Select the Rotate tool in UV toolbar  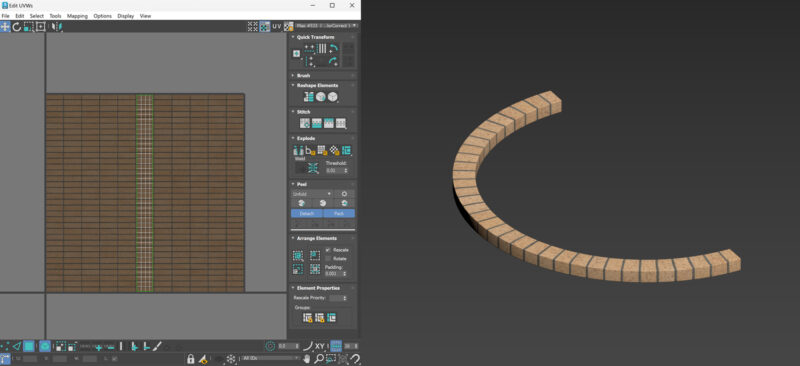point(17,27)
